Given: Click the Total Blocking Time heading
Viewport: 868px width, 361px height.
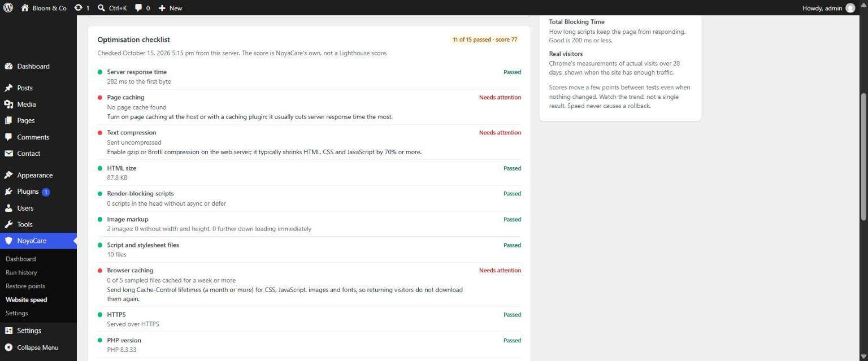Looking at the screenshot, I should 576,21.
